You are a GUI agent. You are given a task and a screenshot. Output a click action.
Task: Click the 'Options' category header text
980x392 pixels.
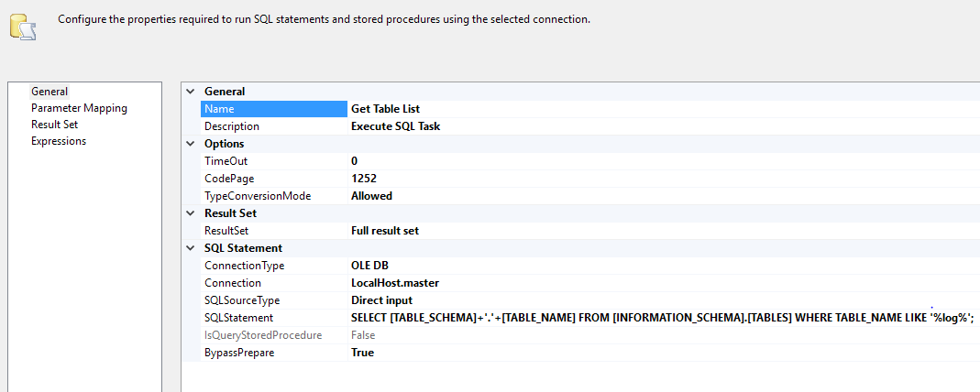pyautogui.click(x=224, y=144)
